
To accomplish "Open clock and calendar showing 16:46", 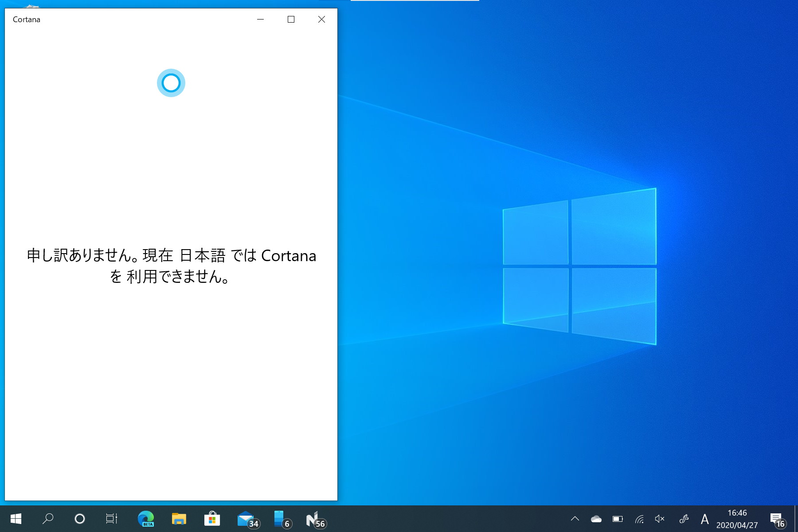I will [x=737, y=519].
